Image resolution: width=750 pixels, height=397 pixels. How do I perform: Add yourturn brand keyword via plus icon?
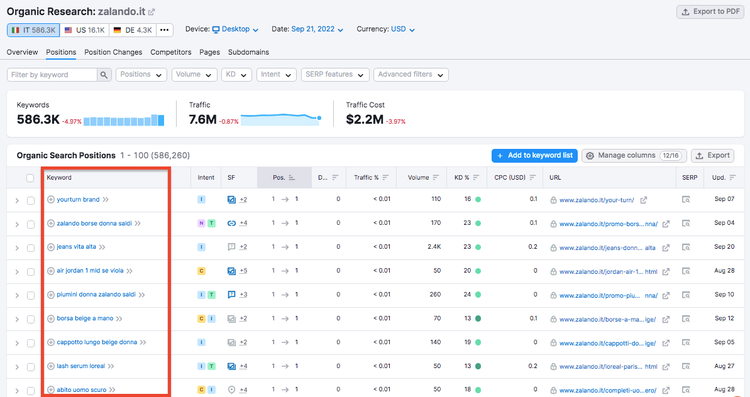point(51,199)
